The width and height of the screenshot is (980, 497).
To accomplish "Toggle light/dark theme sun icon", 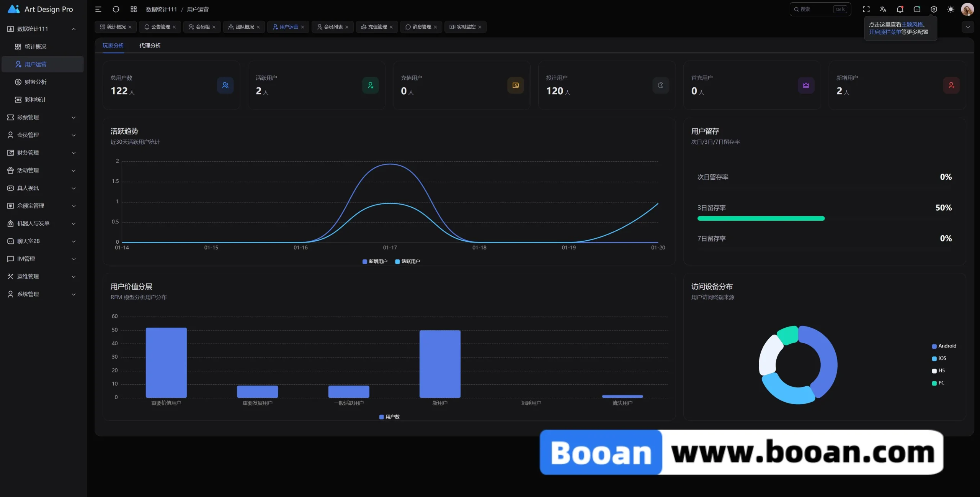I will pyautogui.click(x=951, y=9).
